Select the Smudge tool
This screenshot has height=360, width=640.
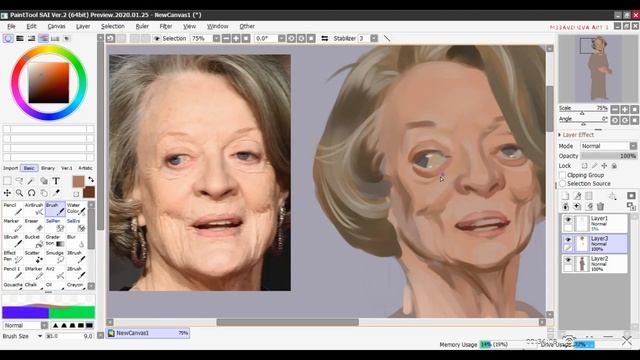55,257
